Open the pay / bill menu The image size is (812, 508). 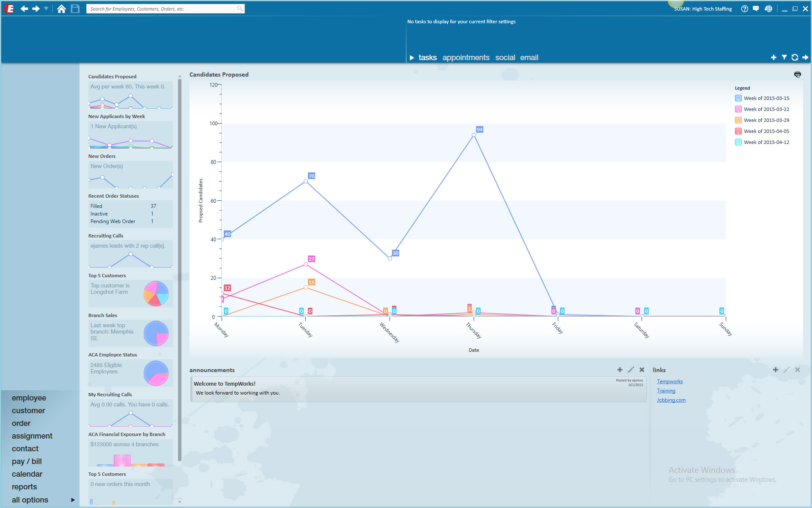[x=27, y=461]
